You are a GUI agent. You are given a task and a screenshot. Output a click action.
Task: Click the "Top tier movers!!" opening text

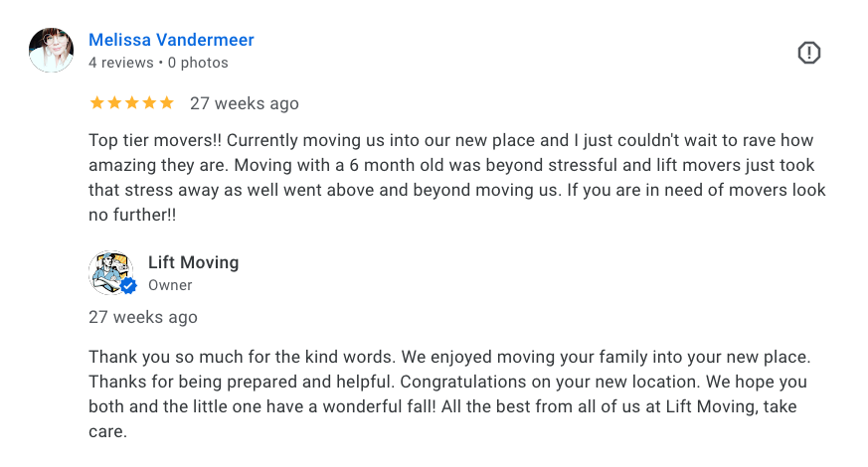154,140
